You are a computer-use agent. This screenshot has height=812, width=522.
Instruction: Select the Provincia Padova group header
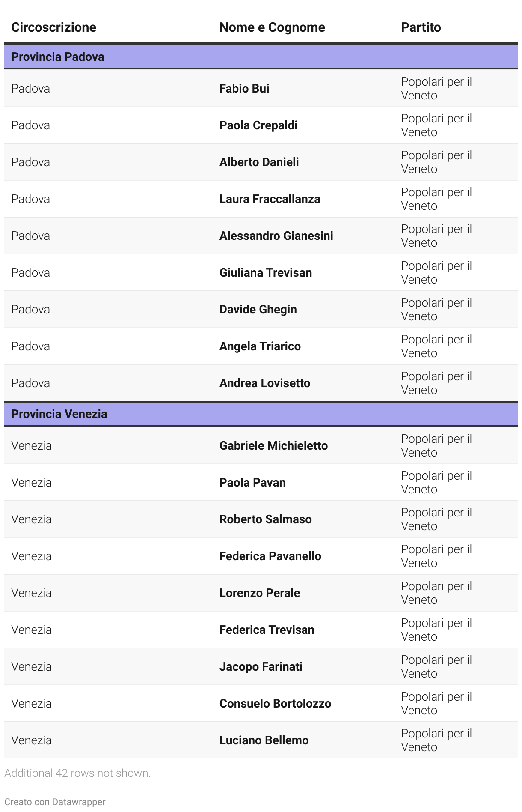click(261, 57)
